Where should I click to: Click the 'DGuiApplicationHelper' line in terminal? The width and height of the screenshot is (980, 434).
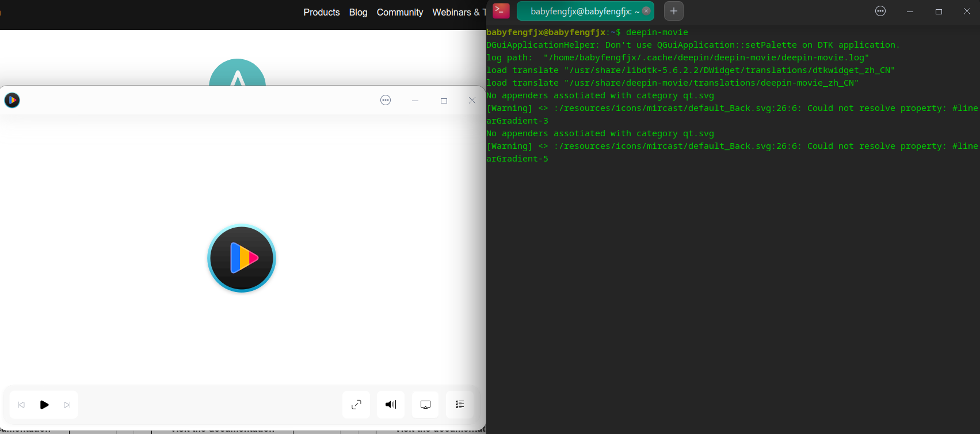click(693, 45)
